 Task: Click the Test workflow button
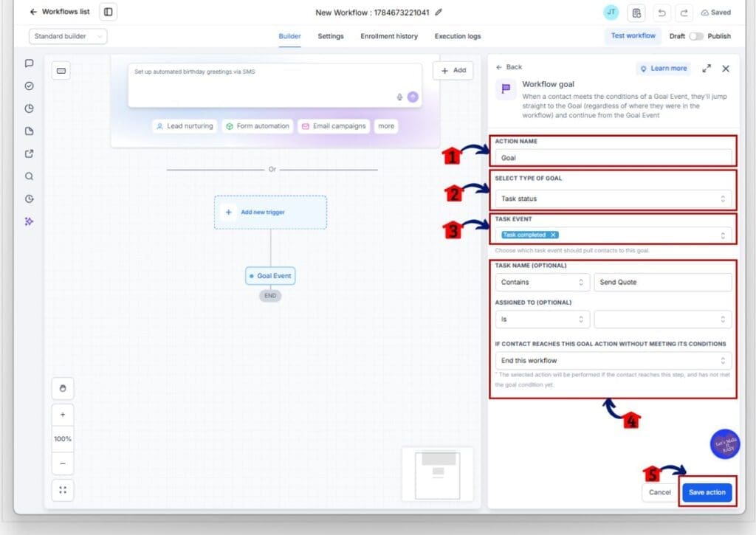click(x=633, y=35)
